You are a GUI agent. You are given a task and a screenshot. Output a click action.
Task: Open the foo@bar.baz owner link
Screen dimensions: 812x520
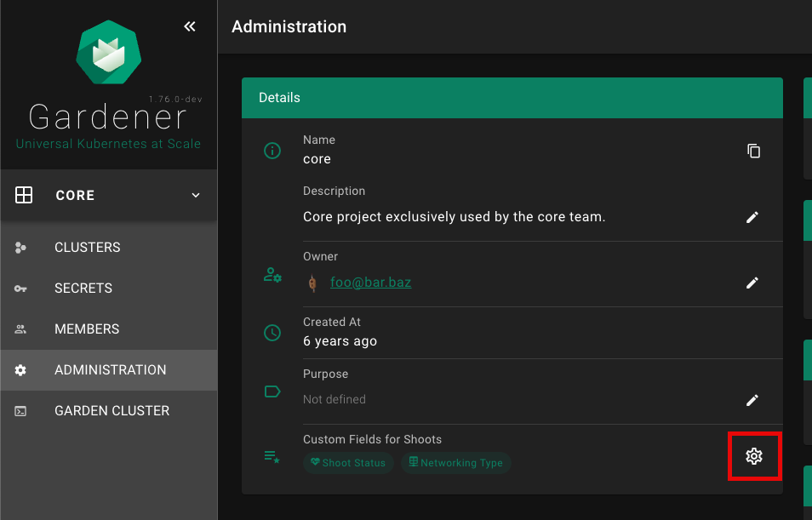pyautogui.click(x=370, y=283)
